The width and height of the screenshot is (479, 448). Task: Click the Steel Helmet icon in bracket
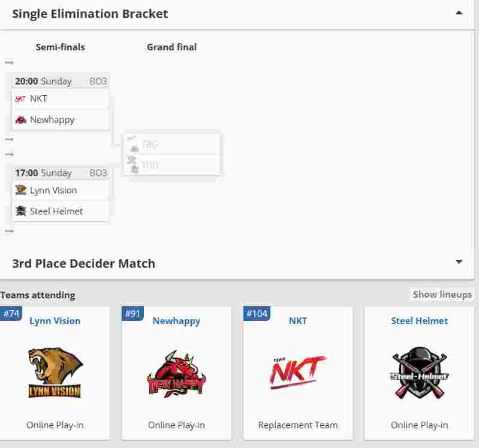[20, 211]
